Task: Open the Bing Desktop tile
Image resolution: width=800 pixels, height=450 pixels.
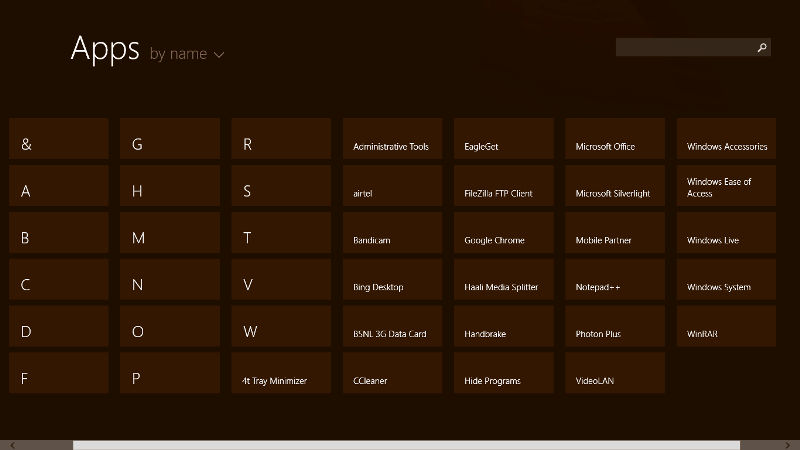Action: click(x=392, y=280)
